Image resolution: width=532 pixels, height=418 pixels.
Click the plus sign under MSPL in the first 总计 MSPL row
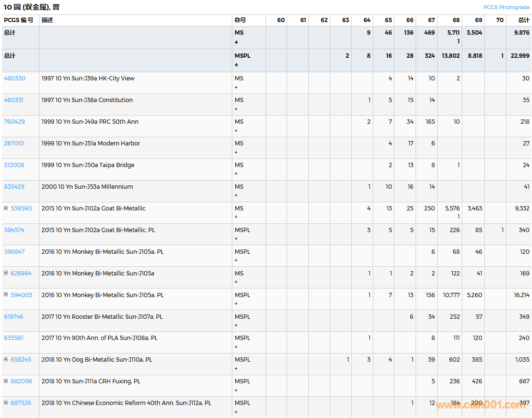[236, 65]
